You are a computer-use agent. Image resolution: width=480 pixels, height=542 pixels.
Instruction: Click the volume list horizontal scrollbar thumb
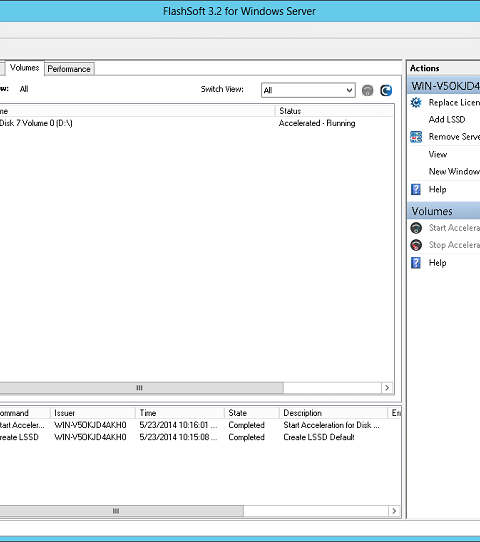point(141,388)
